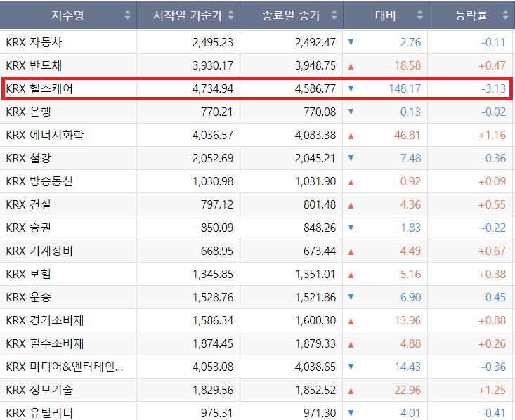Select the KRX 보험 index name

pos(28,274)
